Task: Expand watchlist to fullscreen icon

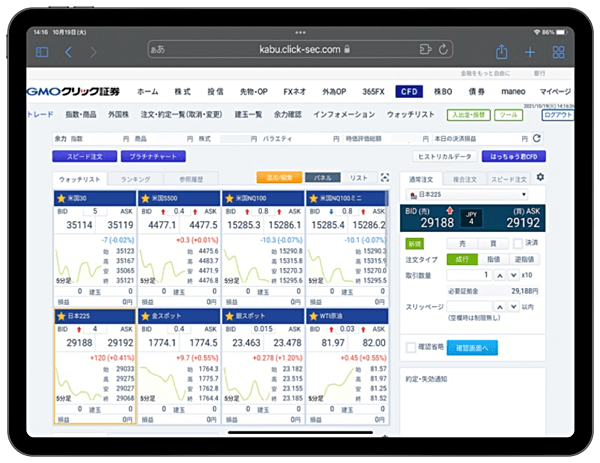Action: (385, 178)
